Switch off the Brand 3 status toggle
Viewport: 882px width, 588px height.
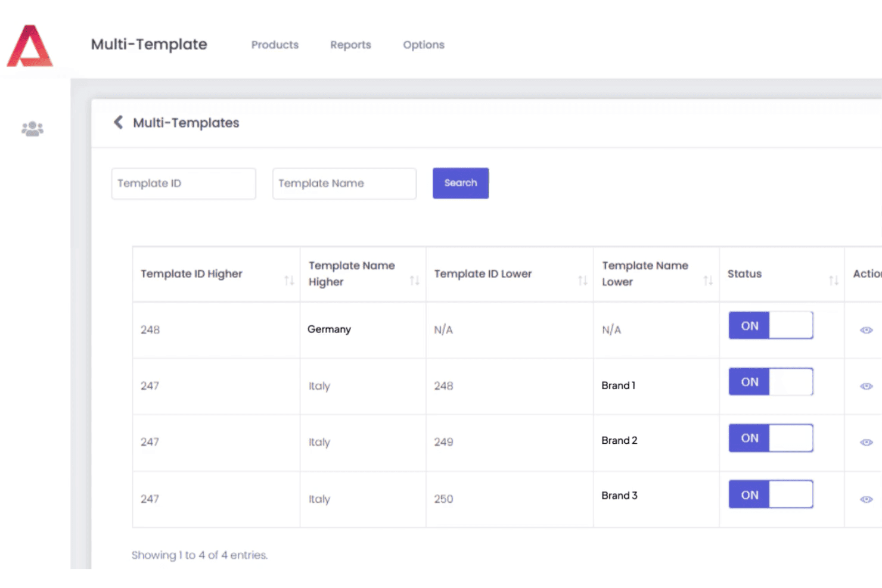(x=771, y=494)
